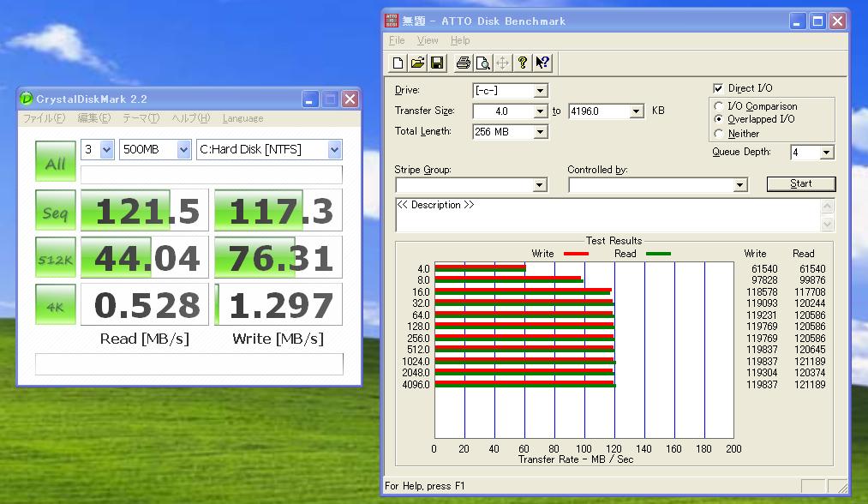Save results with the floppy disk icon
This screenshot has height=504, width=868.
[436, 63]
